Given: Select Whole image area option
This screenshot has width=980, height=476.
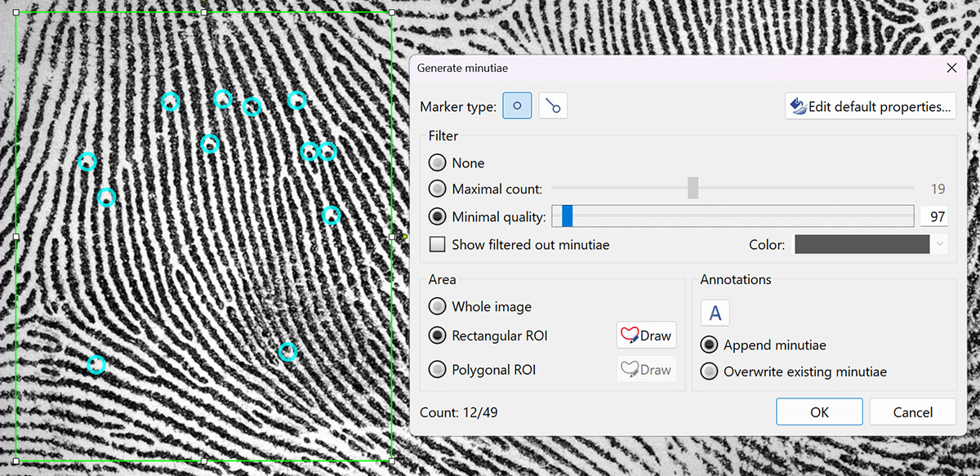Looking at the screenshot, I should click(x=439, y=307).
